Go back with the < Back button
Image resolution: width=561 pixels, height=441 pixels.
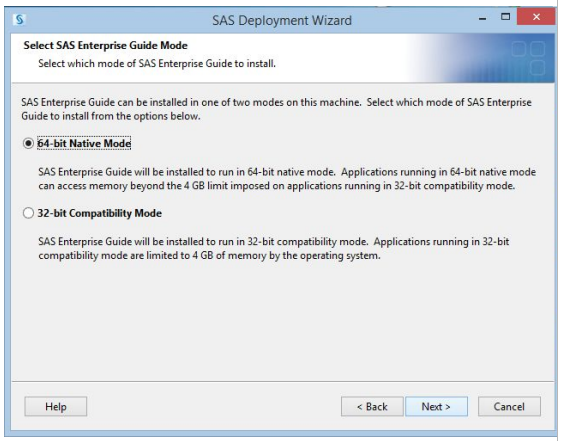click(x=372, y=407)
